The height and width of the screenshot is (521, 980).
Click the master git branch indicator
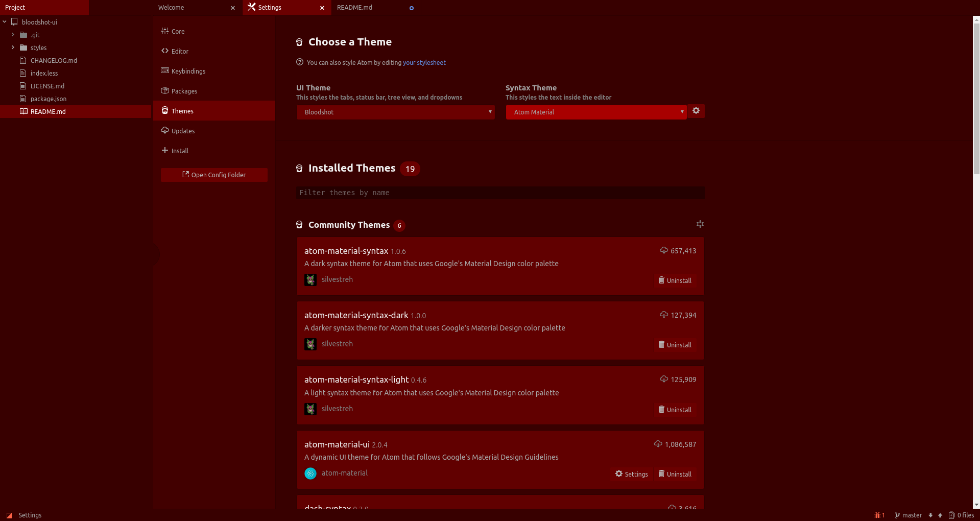[908, 515]
